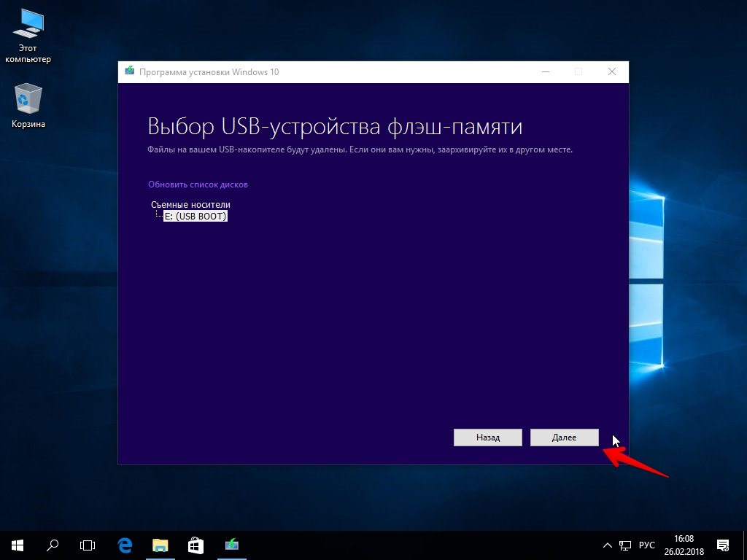This screenshot has width=747, height=560.
Task: Open Action Center notifications icon
Action: [723, 545]
